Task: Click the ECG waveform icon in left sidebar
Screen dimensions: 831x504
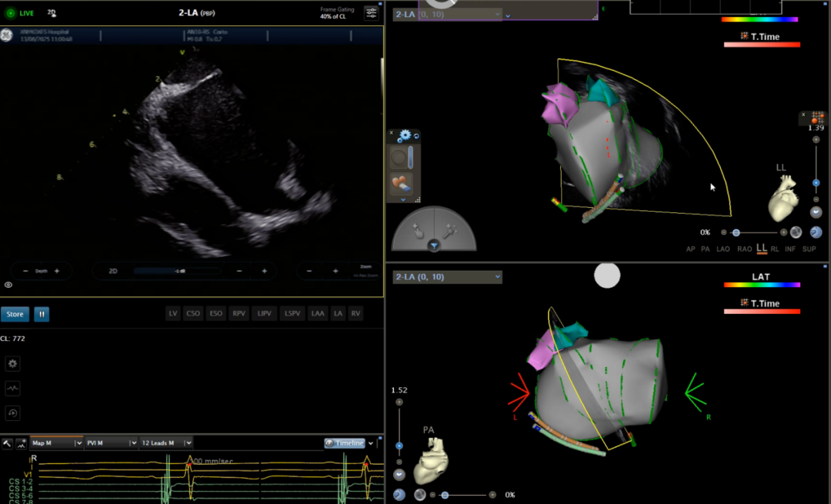Action: coord(12,389)
